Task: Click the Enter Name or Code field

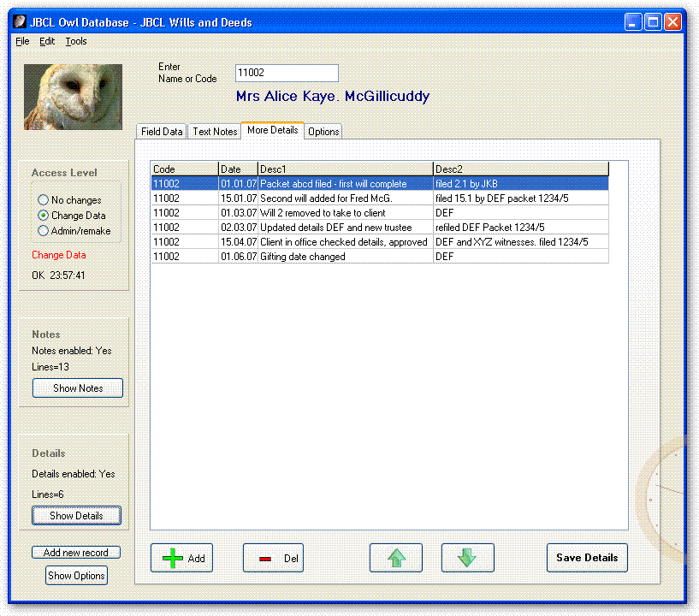Action: 286,73
